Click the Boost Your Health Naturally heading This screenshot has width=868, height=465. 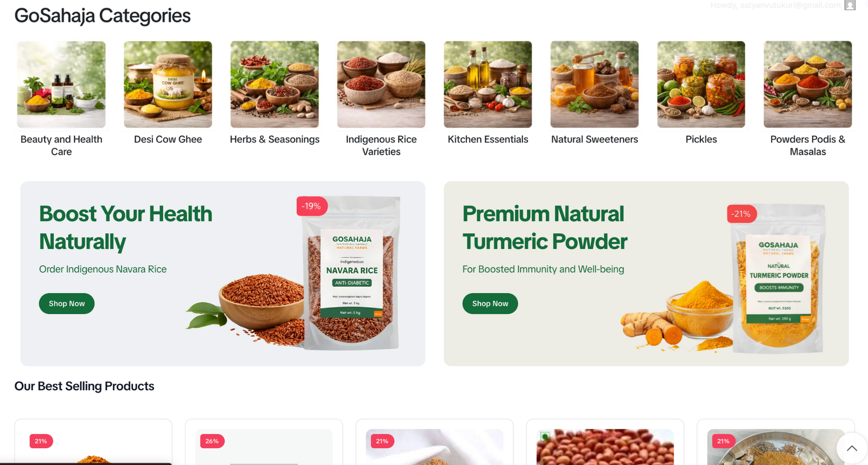(x=125, y=228)
